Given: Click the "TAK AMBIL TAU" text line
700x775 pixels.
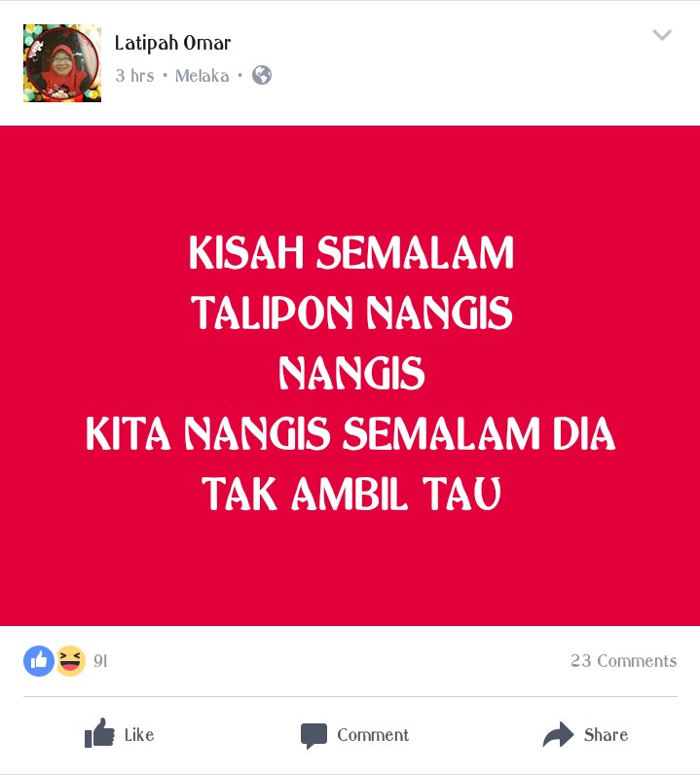Looking at the screenshot, I should 351,494.
